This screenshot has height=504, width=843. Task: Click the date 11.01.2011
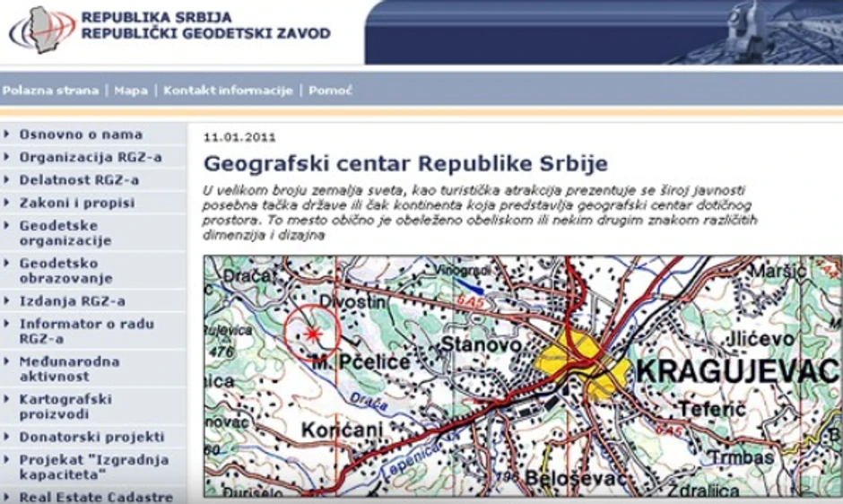[239, 137]
